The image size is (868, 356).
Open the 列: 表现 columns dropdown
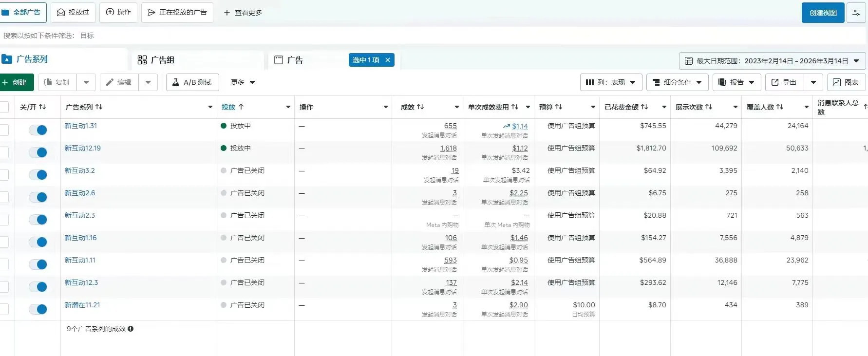pos(611,82)
